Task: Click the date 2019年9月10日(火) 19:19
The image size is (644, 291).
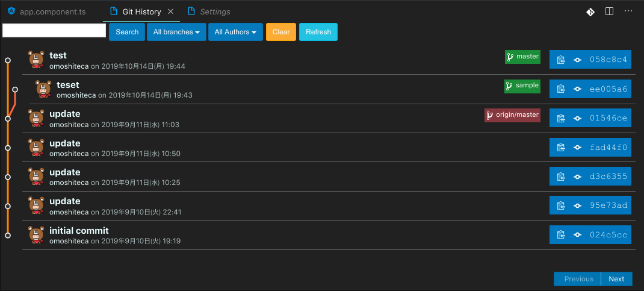Action: [x=141, y=241]
